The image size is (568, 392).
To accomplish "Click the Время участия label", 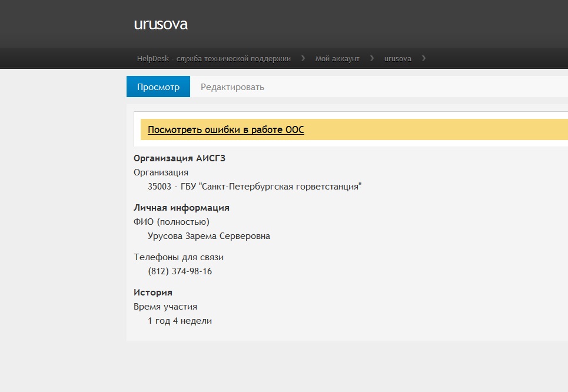I will (x=165, y=307).
